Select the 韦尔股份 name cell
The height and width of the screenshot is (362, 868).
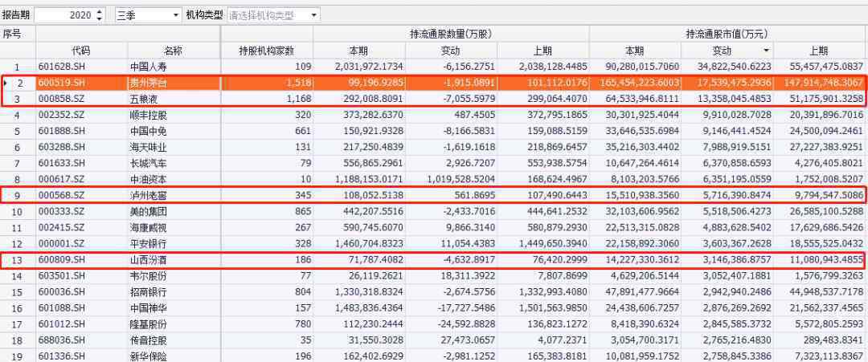174,276
